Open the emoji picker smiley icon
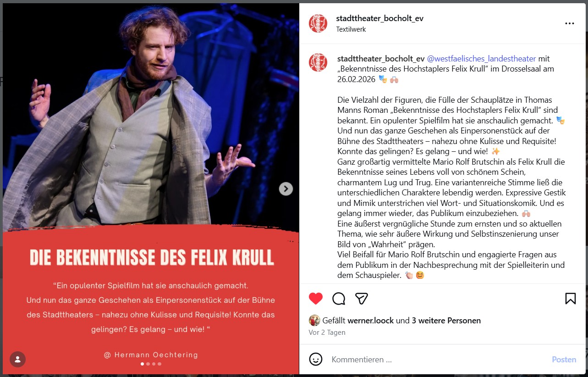The image size is (588, 377). click(316, 359)
